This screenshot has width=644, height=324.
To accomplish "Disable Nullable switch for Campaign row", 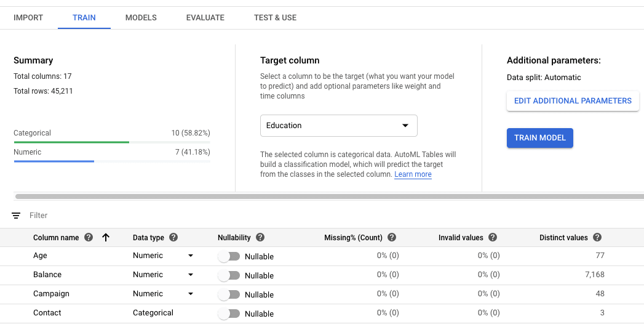I will tap(229, 294).
